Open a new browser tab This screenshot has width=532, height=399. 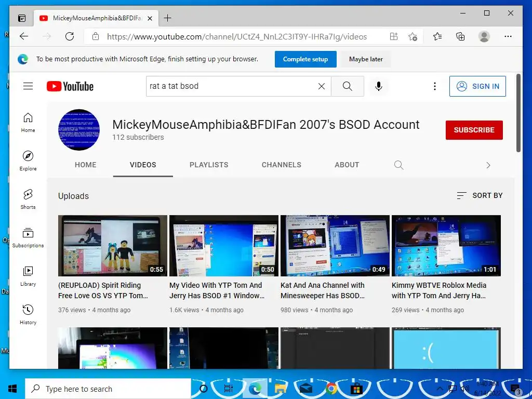(x=168, y=18)
